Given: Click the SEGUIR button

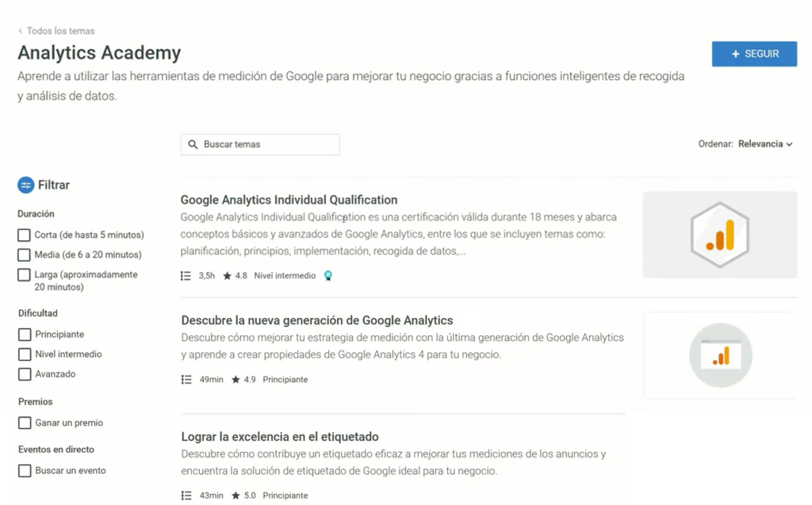Looking at the screenshot, I should 754,54.
